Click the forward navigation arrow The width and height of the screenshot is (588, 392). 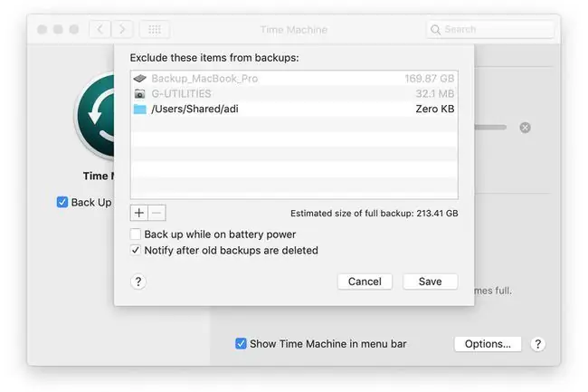tap(122, 29)
